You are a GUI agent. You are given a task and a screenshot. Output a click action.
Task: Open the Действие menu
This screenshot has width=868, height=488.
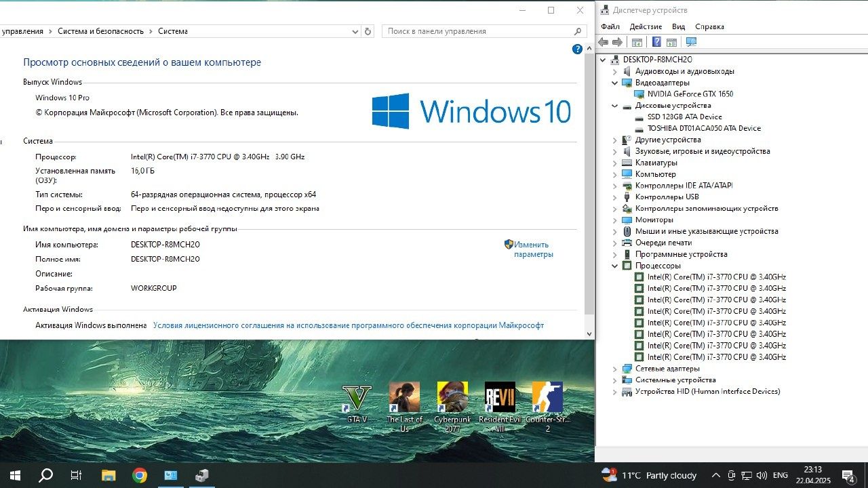coord(646,26)
